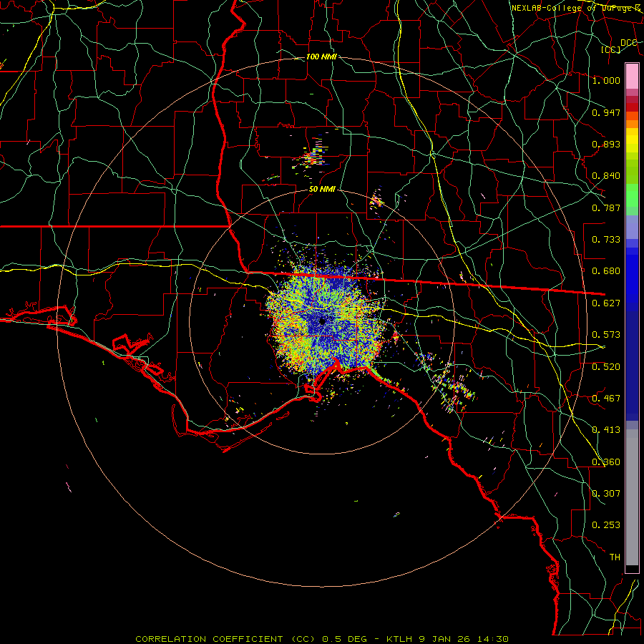Click the 0.467 scale value
644x644 pixels.
606,399
